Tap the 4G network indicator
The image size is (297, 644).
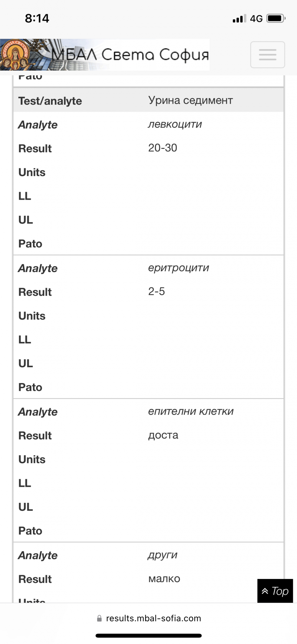coord(256,19)
